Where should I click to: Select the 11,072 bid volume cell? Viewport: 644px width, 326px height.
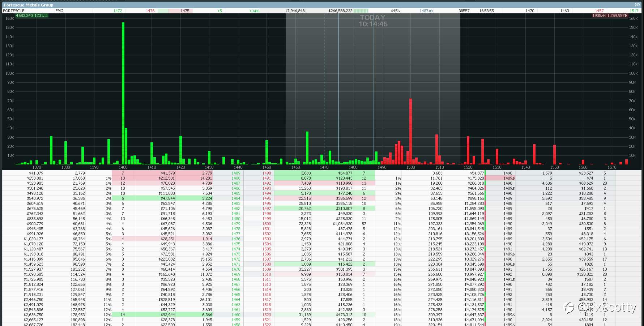coord(206,274)
